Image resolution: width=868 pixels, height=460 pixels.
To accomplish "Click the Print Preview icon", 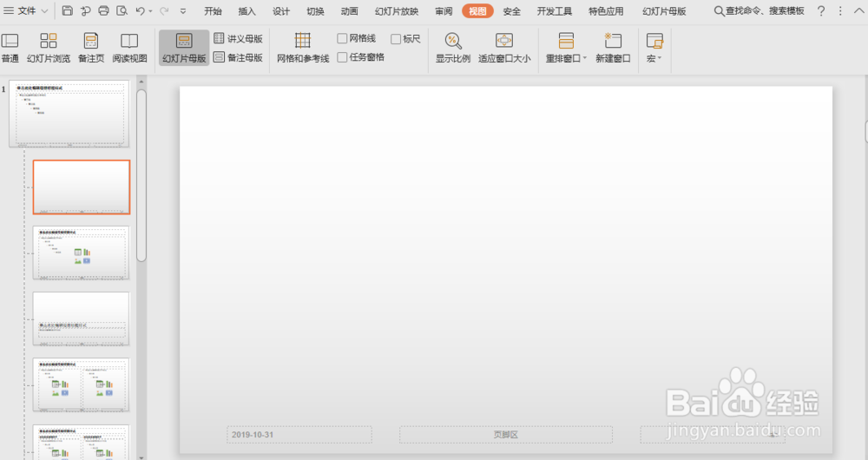I will point(122,10).
